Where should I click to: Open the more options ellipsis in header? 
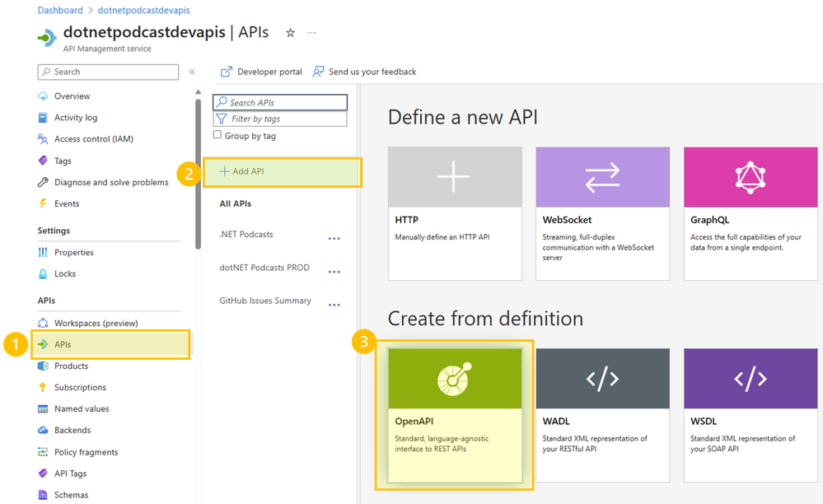pyautogui.click(x=311, y=32)
